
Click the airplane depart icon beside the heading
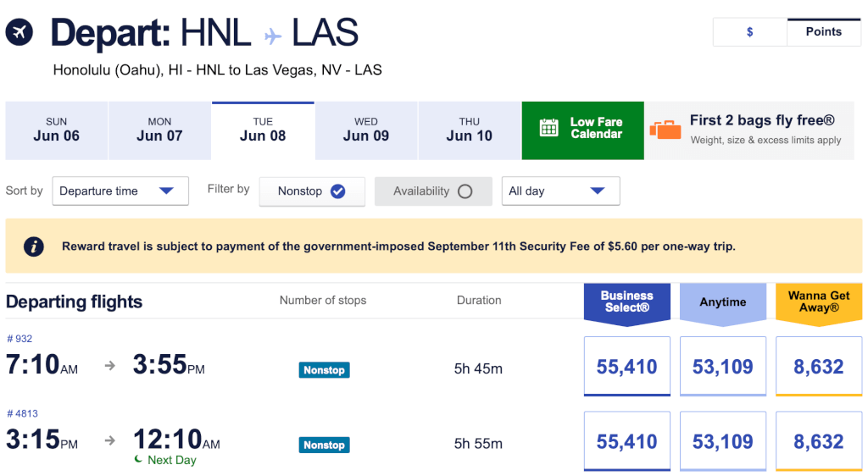pyautogui.click(x=19, y=32)
